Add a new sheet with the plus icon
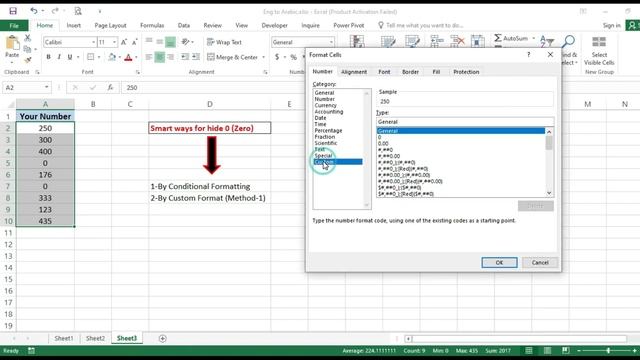 [x=162, y=338]
